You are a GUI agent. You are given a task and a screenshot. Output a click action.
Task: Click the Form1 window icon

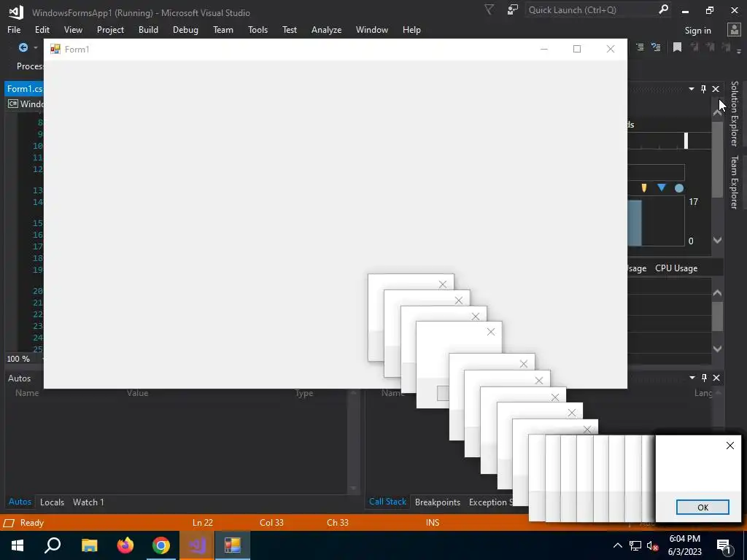[55, 49]
